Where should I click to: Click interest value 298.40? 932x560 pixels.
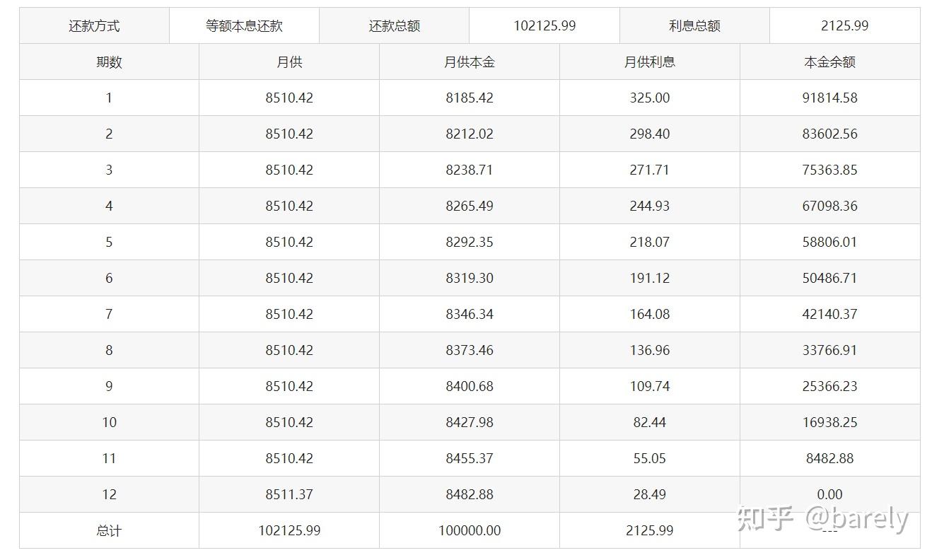coord(649,134)
